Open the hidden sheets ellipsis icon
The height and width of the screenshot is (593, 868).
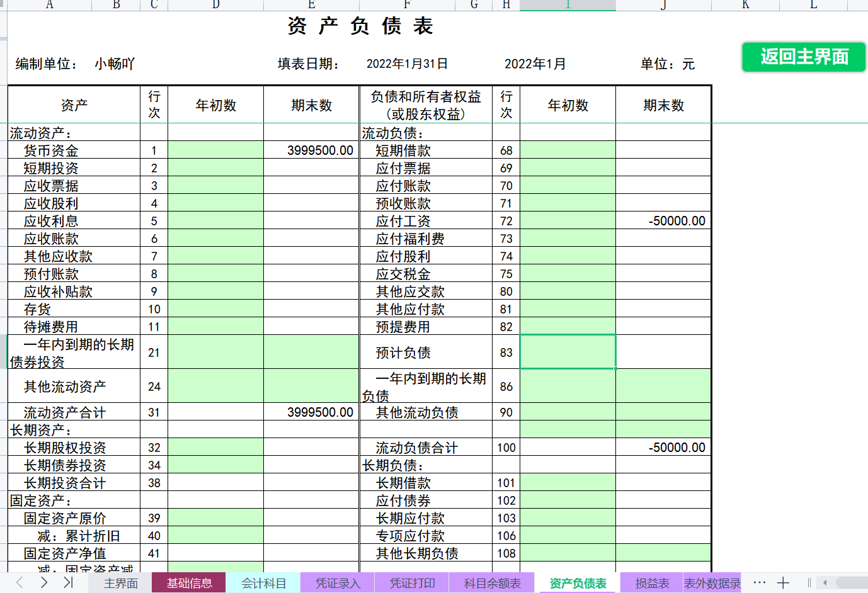tap(760, 582)
